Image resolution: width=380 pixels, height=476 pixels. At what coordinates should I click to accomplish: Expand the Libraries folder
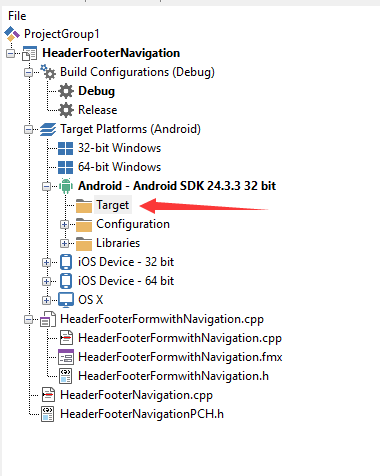pyautogui.click(x=65, y=243)
